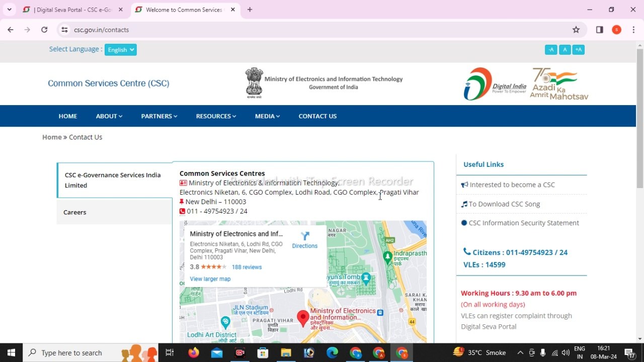644x362 pixels.
Task: Close the Digital Seva Portal tab
Action: point(121,10)
